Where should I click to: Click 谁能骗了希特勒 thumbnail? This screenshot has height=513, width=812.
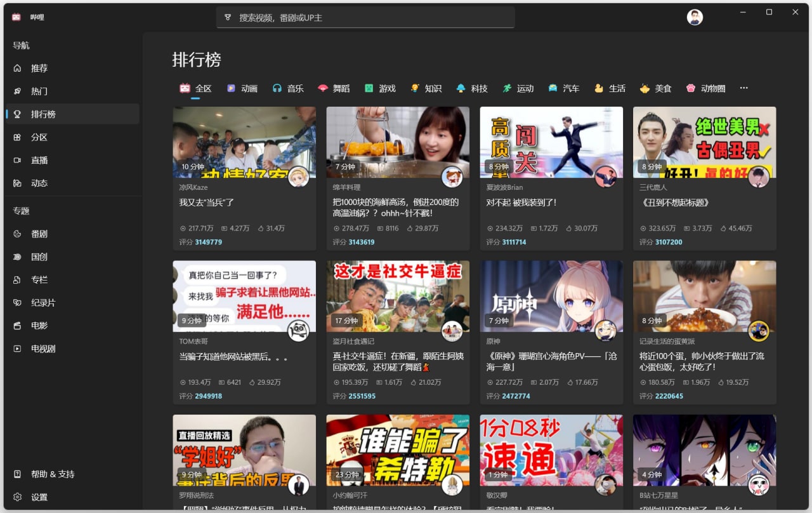point(398,451)
